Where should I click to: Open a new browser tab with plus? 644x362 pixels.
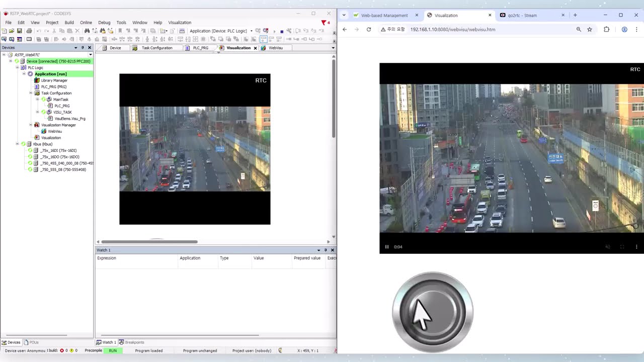point(575,15)
